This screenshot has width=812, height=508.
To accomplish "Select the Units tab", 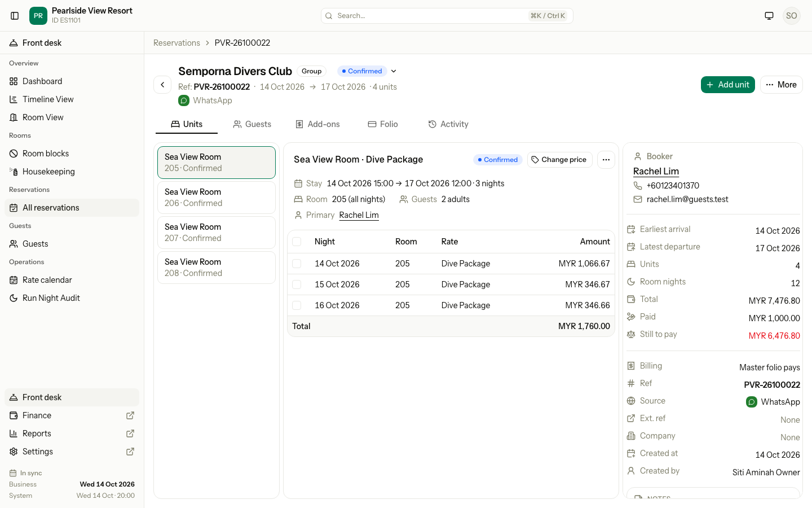I will tap(187, 124).
